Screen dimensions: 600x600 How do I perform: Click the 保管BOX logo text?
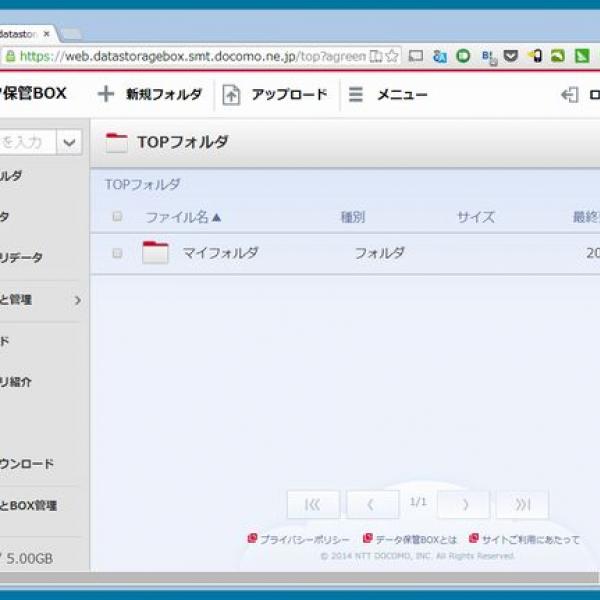33,93
